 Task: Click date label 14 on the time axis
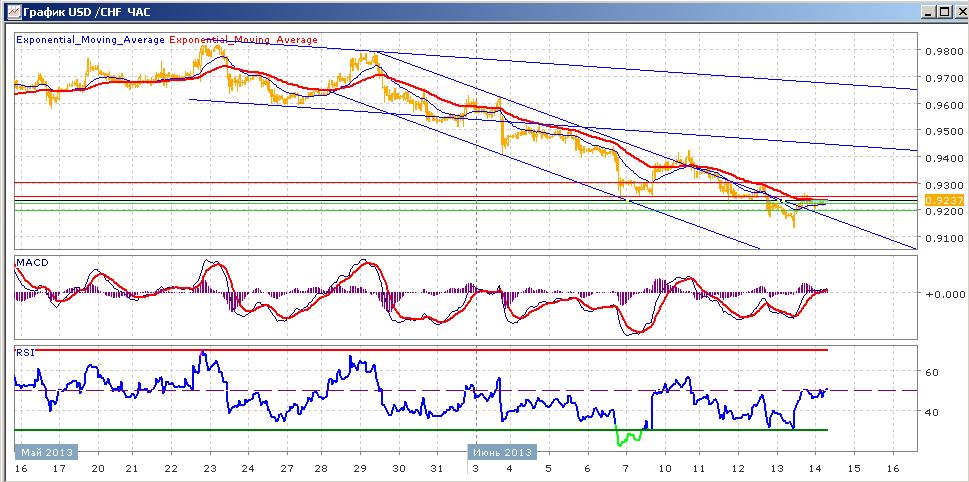click(816, 468)
